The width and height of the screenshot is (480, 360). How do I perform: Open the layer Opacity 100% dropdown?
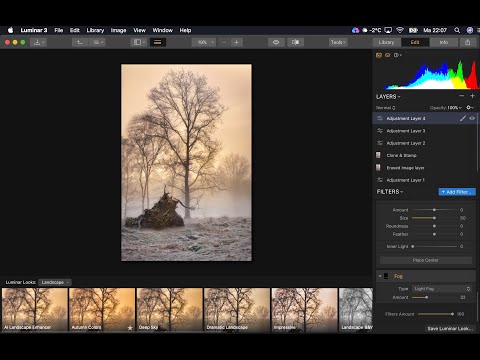coord(446,108)
